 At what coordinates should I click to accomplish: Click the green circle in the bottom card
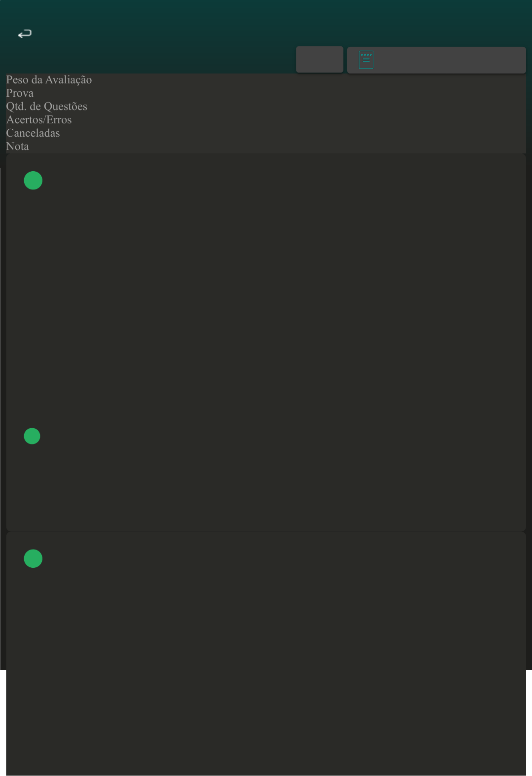pyautogui.click(x=33, y=558)
